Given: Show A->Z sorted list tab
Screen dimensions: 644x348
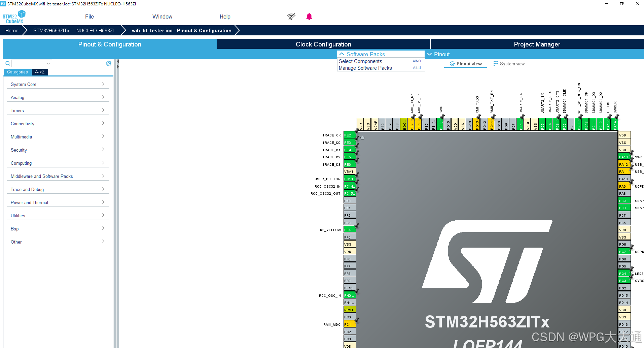Looking at the screenshot, I should click(40, 72).
